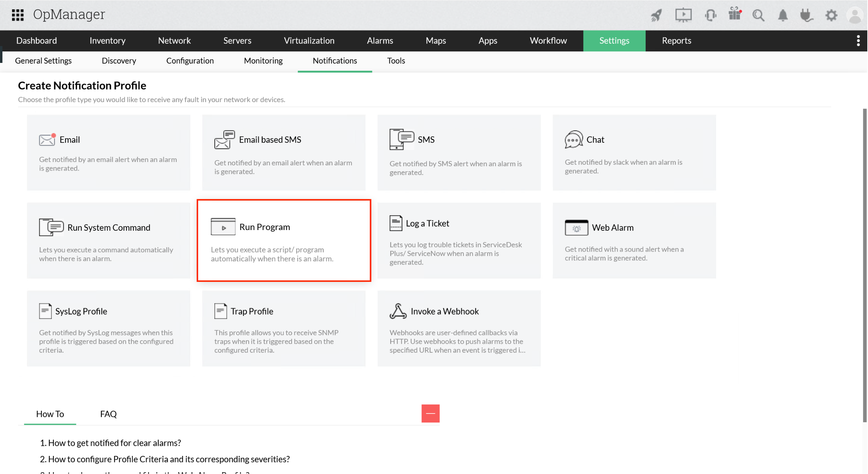
Task: Collapse the How To panel with red minus
Action: [431, 414]
